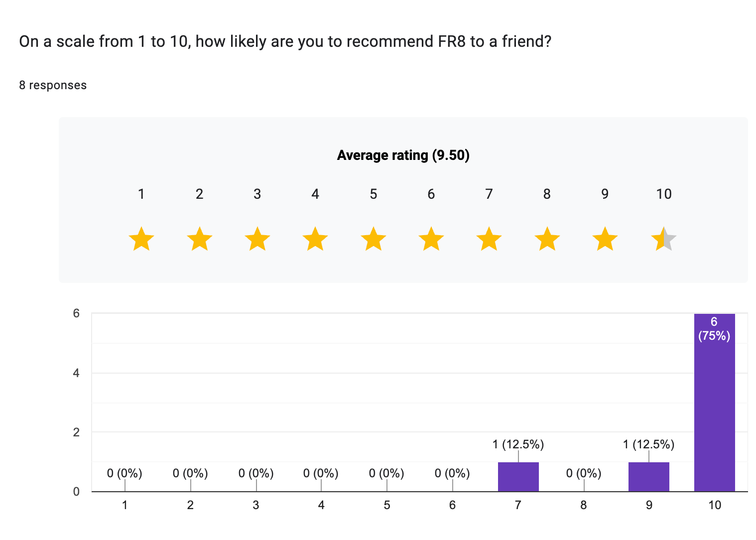This screenshot has height=540, width=756.
Task: Click the "1 (12.5%)" label above bar 7
Action: click(x=518, y=444)
